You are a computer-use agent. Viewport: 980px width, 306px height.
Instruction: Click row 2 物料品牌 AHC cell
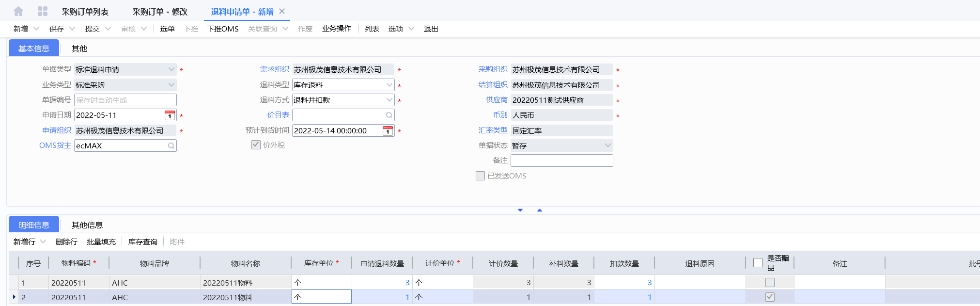coord(155,297)
